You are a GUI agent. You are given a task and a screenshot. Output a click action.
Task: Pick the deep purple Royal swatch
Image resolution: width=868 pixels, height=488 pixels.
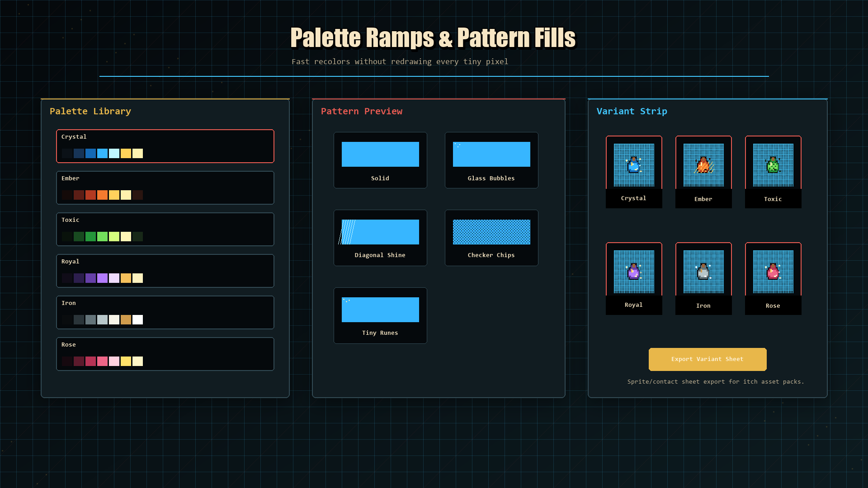[x=79, y=278]
